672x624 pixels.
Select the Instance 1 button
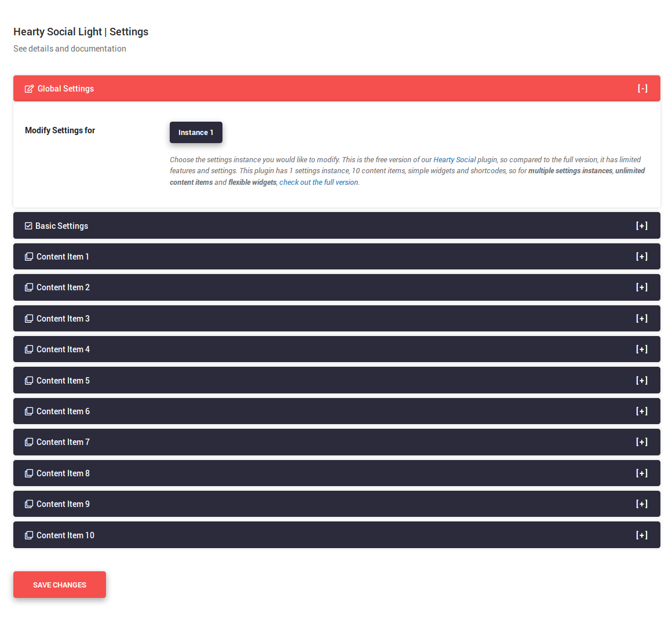click(196, 133)
